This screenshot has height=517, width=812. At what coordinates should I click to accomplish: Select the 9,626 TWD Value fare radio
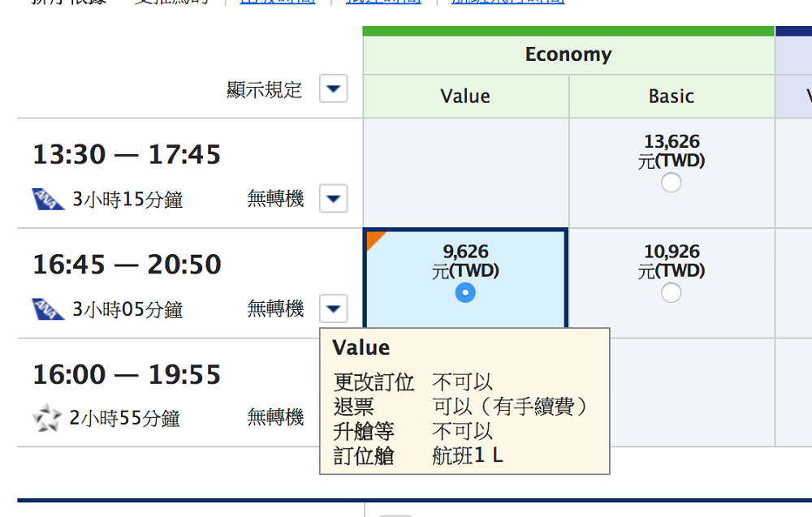click(x=465, y=293)
